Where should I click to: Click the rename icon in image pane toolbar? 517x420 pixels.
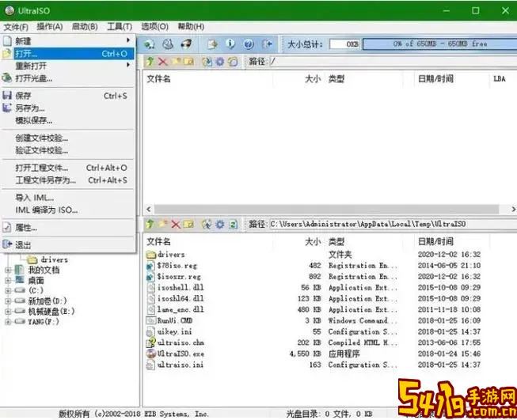[x=188, y=61]
